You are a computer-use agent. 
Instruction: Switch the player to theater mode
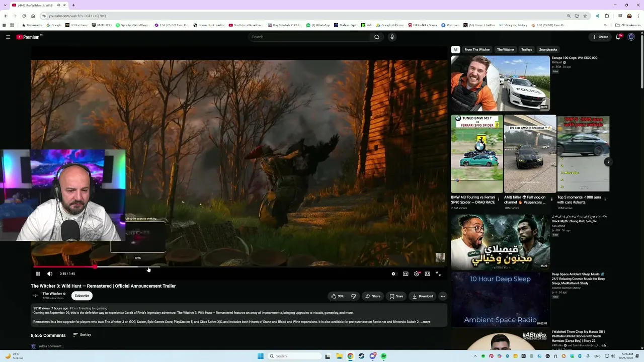click(427, 274)
